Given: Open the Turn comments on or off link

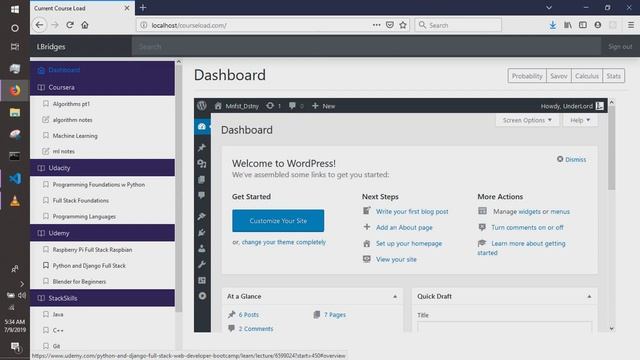Looking at the screenshot, I should click(527, 227).
